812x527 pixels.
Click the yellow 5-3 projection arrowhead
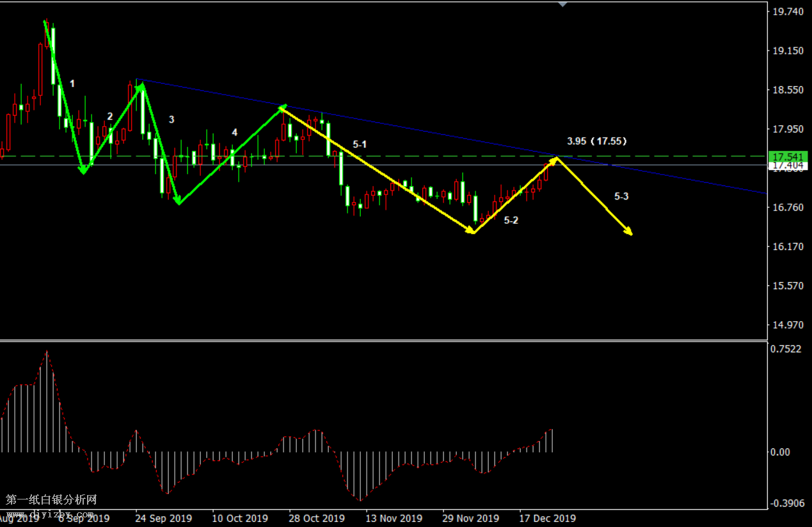(630, 233)
